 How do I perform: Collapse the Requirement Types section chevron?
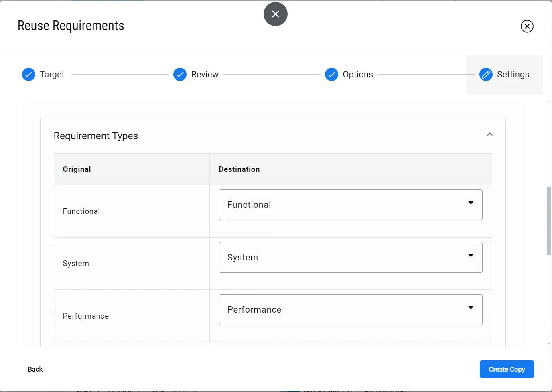489,134
